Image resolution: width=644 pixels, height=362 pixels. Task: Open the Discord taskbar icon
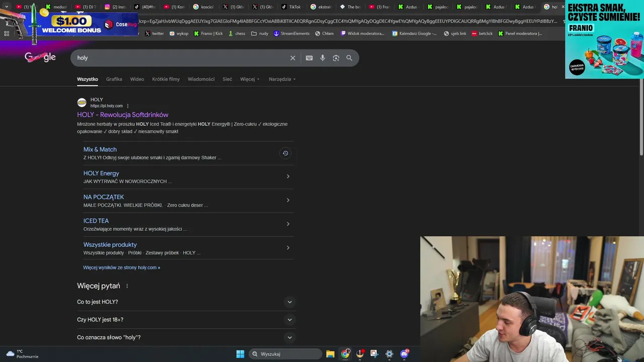click(x=404, y=354)
